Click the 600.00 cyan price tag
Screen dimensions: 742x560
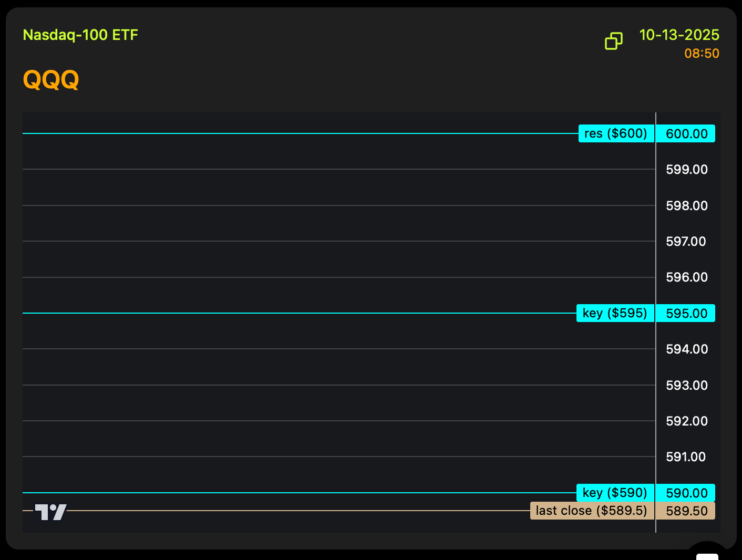point(686,134)
